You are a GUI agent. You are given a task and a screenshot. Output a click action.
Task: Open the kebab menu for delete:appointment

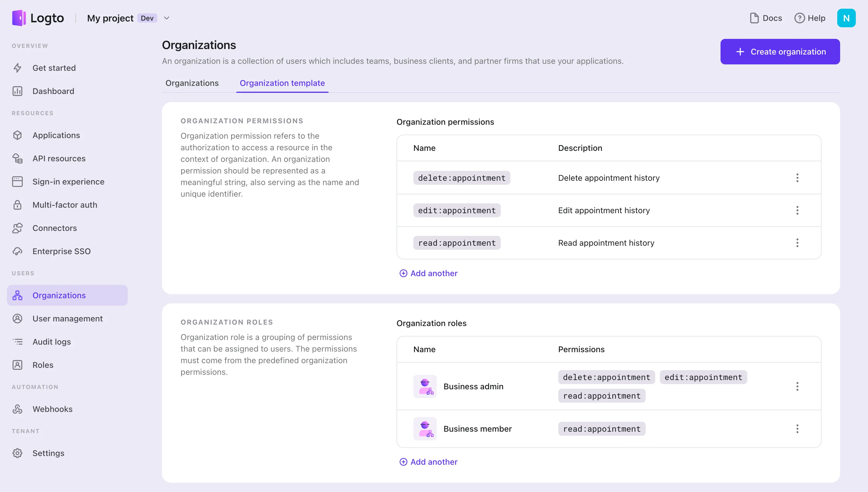point(797,178)
